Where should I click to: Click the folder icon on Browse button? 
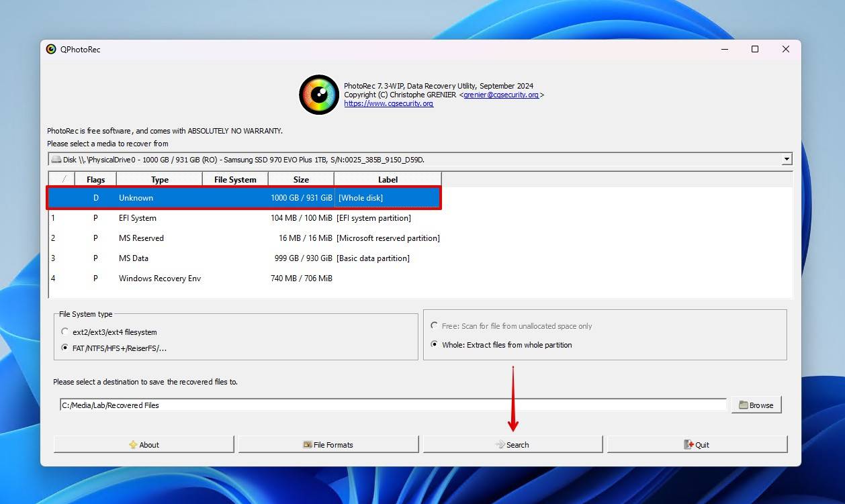[x=744, y=405]
